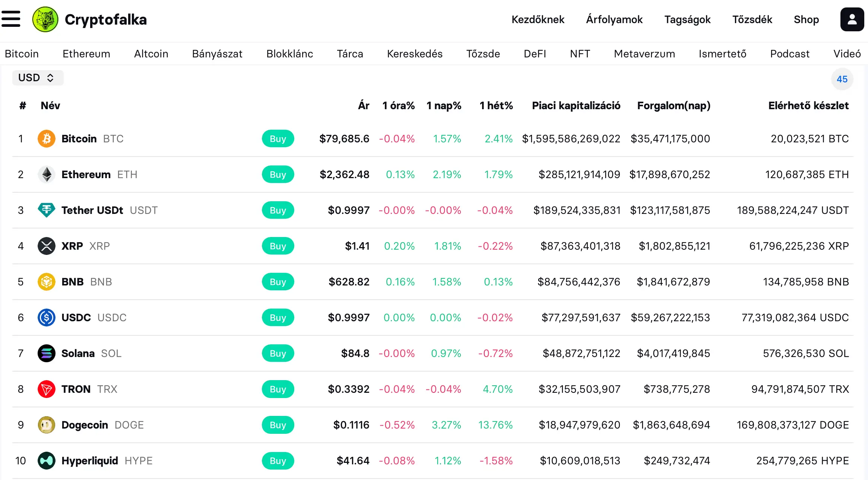Click Buy button for BNB
The image size is (868, 480).
click(x=278, y=282)
